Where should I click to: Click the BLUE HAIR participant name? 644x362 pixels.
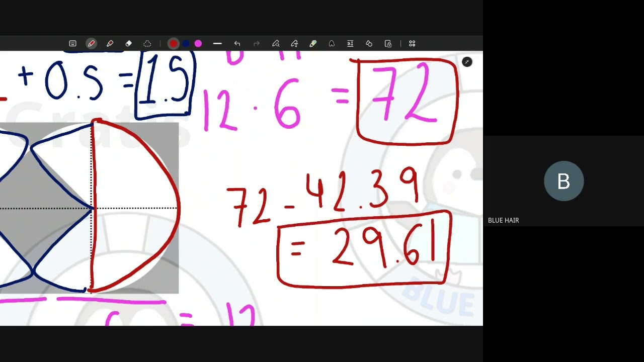coord(503,220)
